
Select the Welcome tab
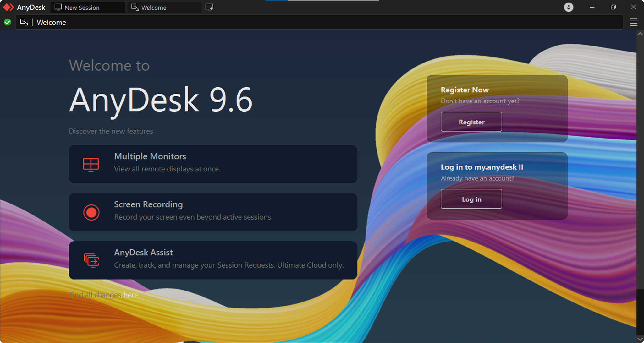164,8
